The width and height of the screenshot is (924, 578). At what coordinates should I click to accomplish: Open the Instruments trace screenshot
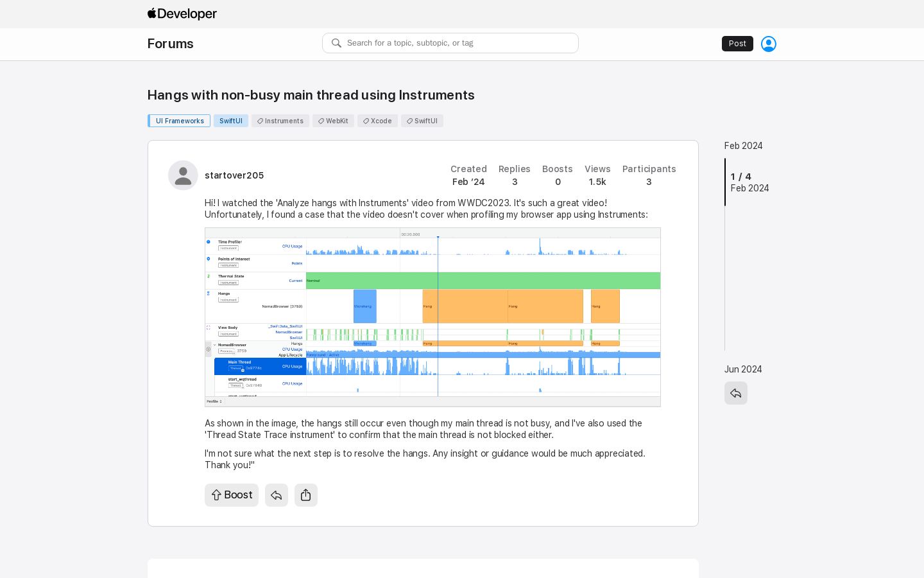point(432,317)
